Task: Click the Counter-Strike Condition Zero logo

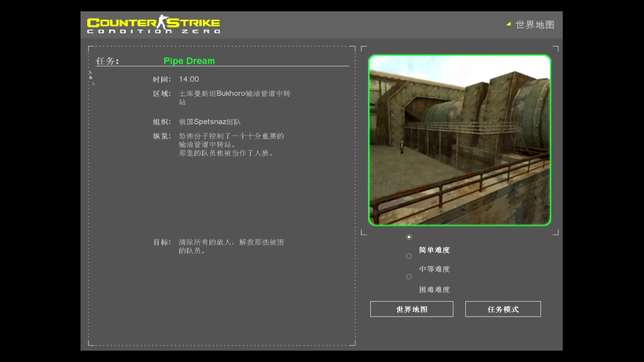Action: [x=153, y=25]
